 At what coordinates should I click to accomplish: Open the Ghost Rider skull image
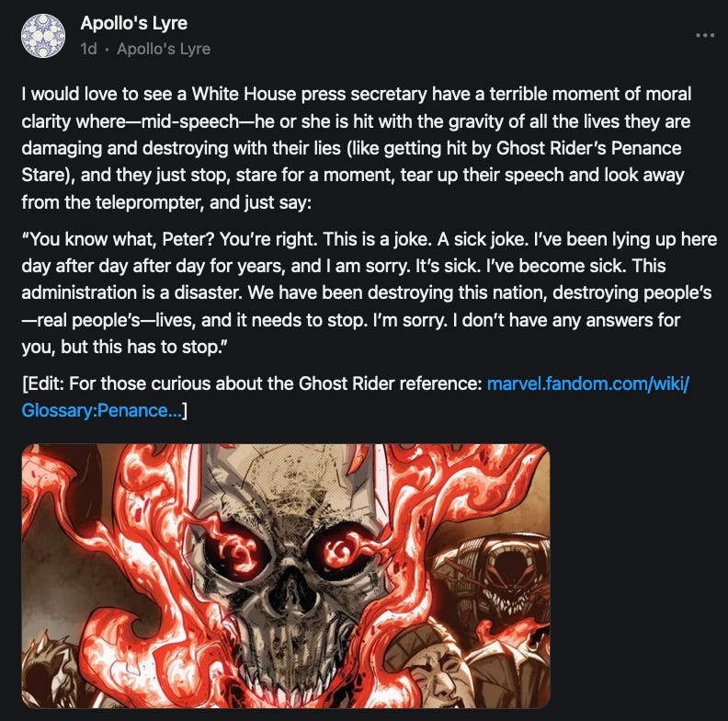286,576
